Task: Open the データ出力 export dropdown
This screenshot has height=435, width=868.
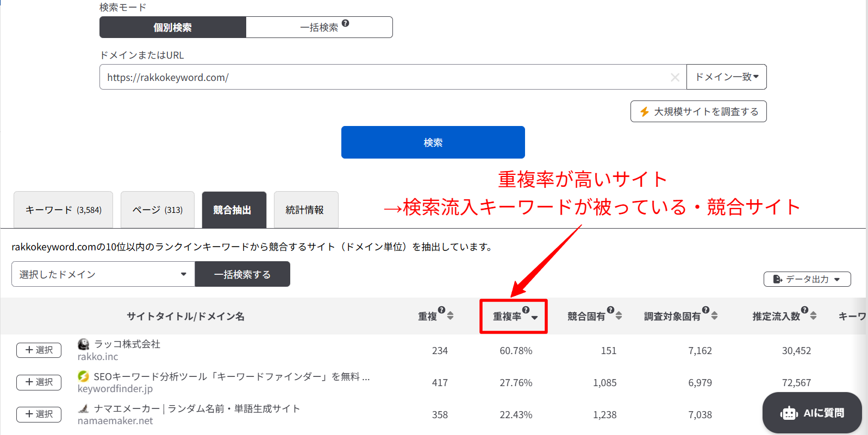Action: point(807,279)
